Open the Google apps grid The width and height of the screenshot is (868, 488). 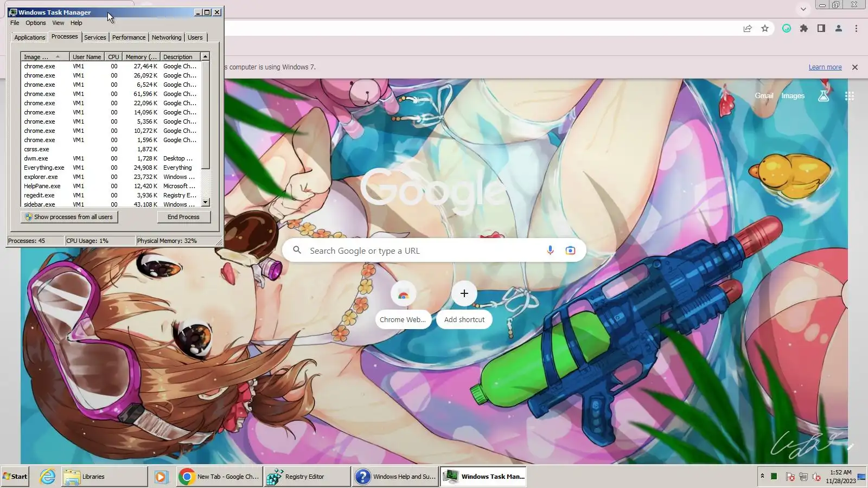coord(850,96)
